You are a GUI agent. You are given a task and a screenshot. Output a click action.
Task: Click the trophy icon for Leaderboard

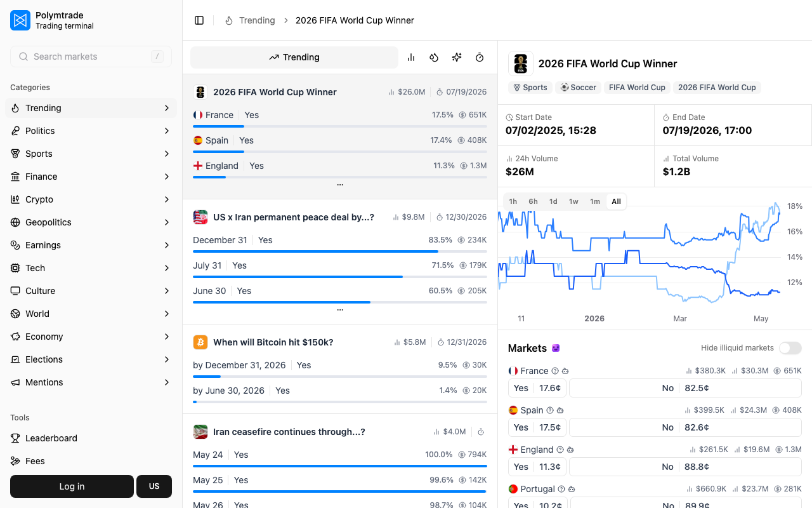[15, 438]
